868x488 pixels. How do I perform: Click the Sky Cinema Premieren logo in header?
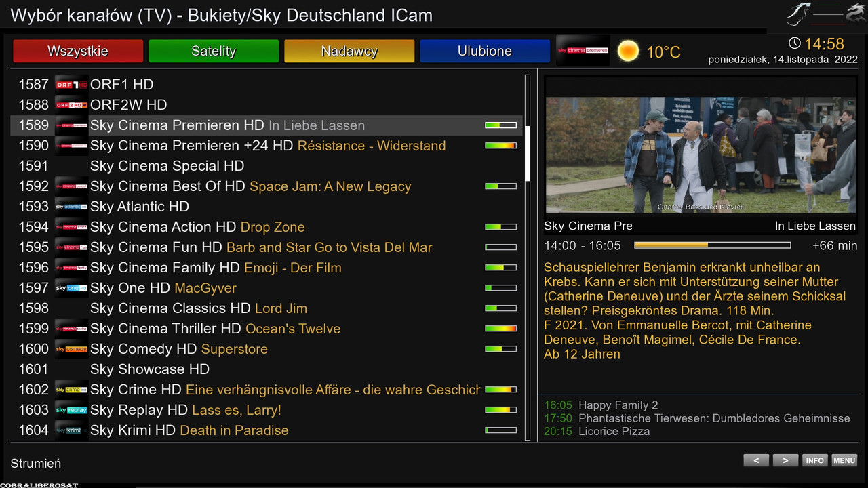tap(583, 50)
